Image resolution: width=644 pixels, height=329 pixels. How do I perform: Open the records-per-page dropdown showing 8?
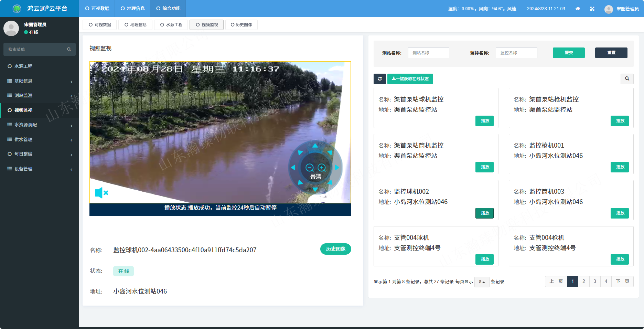(x=482, y=282)
